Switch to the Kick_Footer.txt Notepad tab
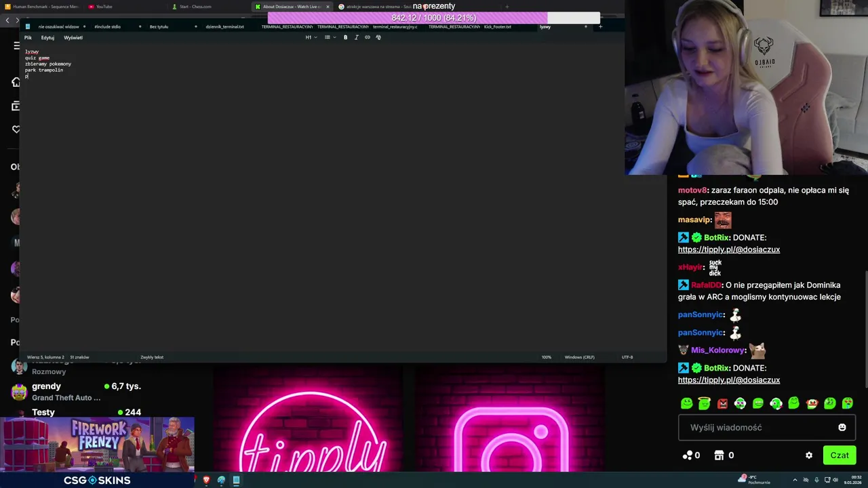The image size is (868, 488). (x=497, y=26)
